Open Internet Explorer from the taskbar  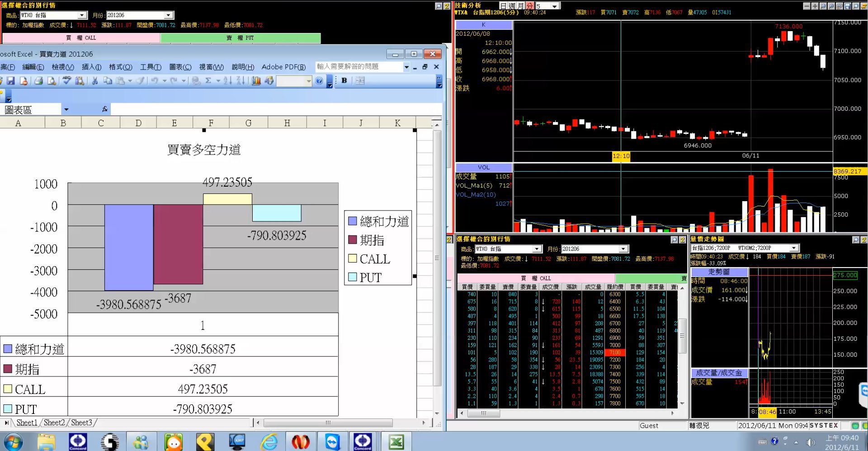coord(269,442)
